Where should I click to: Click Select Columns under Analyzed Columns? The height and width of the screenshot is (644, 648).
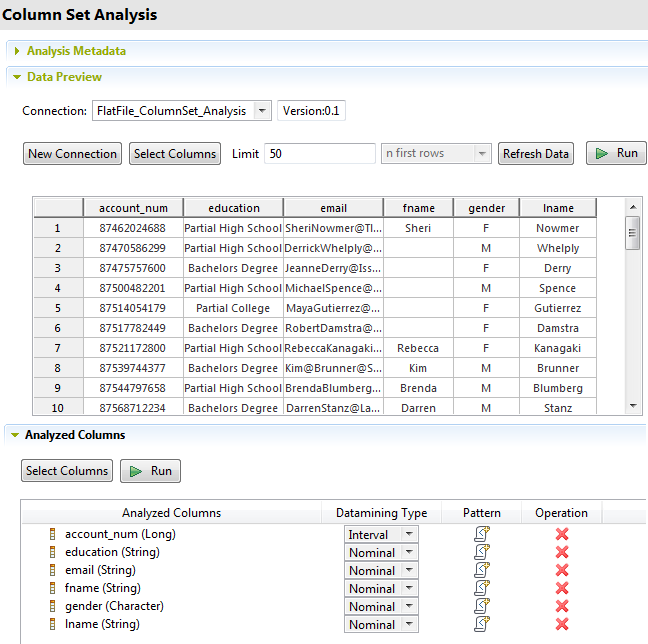(67, 471)
